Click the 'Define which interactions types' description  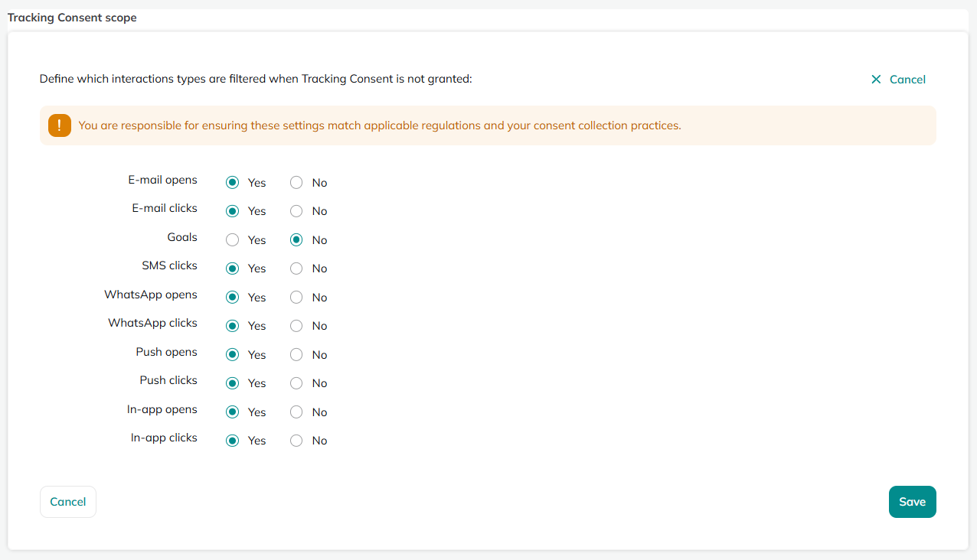pyautogui.click(x=256, y=79)
